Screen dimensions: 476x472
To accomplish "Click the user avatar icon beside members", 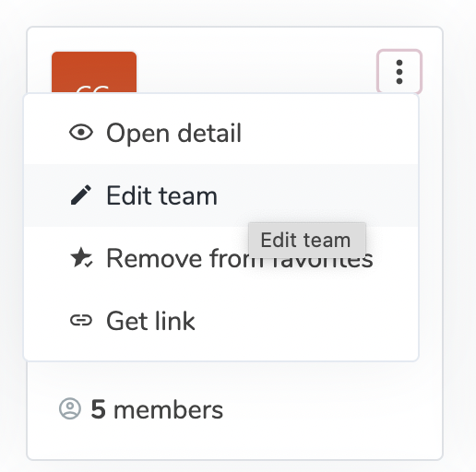I will click(x=70, y=408).
